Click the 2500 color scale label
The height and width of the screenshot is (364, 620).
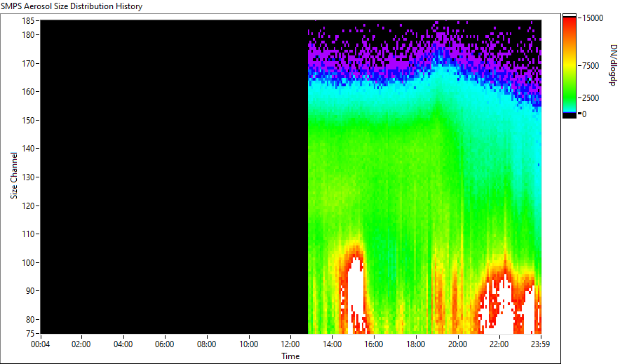591,98
